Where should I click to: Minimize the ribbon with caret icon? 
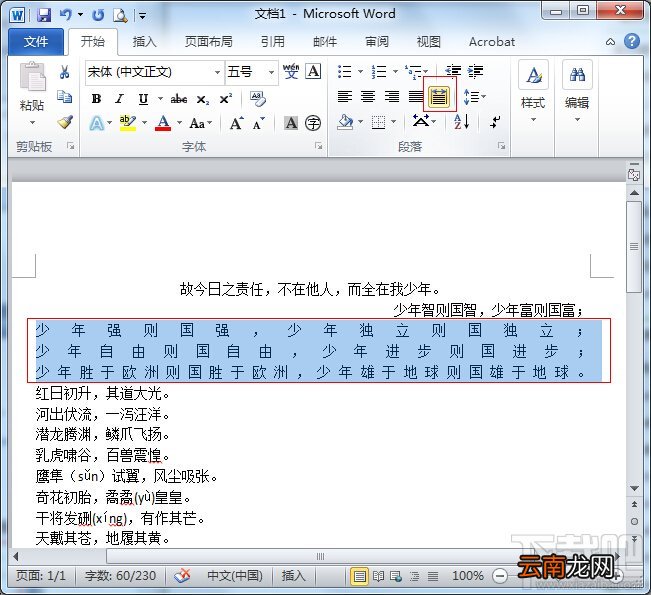(x=610, y=42)
